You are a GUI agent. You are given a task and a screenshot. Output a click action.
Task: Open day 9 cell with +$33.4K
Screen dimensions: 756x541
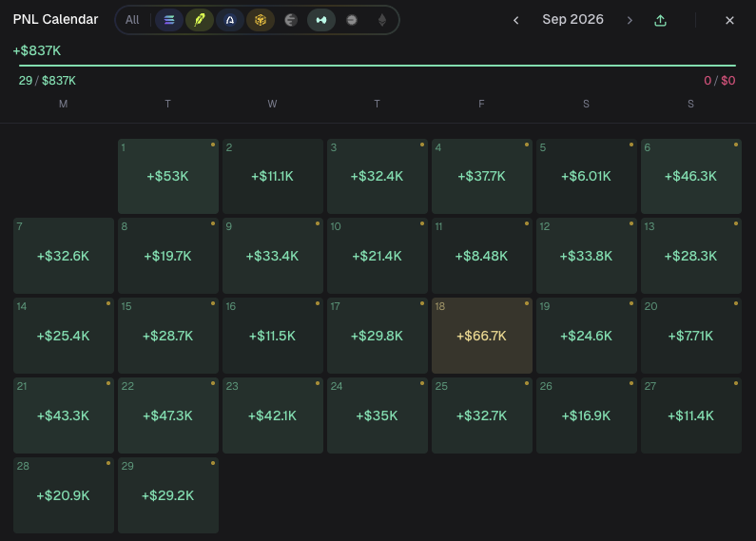tap(273, 256)
